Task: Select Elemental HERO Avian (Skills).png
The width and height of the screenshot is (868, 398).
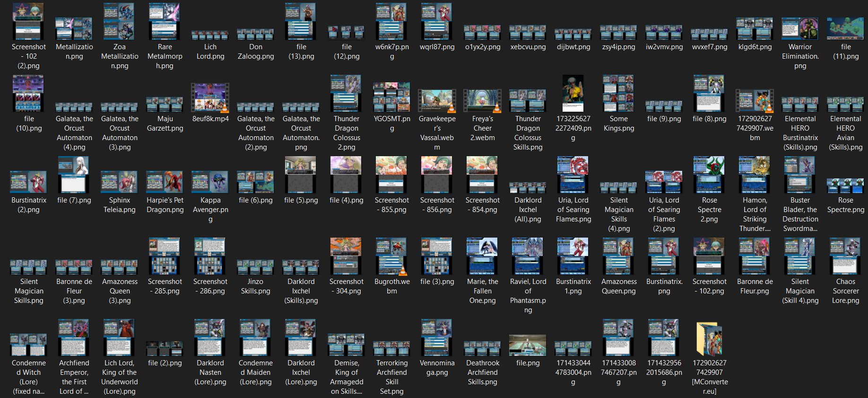Action: click(845, 104)
